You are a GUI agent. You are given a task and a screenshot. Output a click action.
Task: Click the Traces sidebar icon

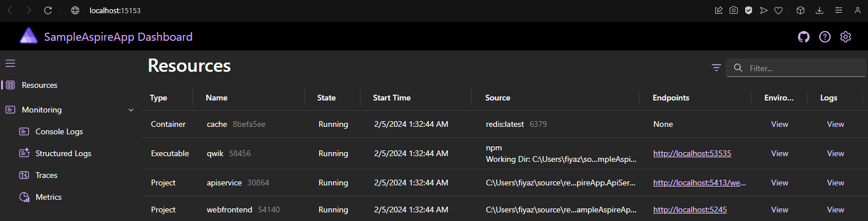(x=24, y=175)
